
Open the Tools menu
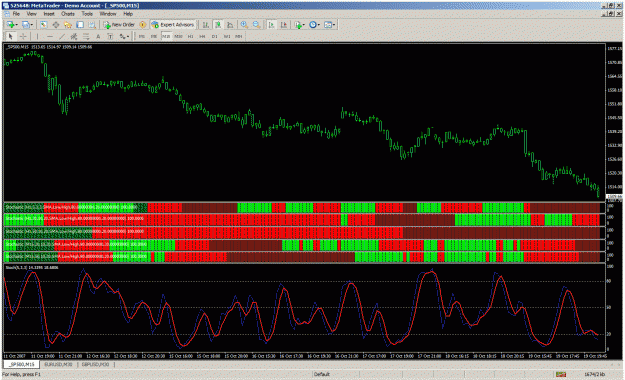pos(87,14)
